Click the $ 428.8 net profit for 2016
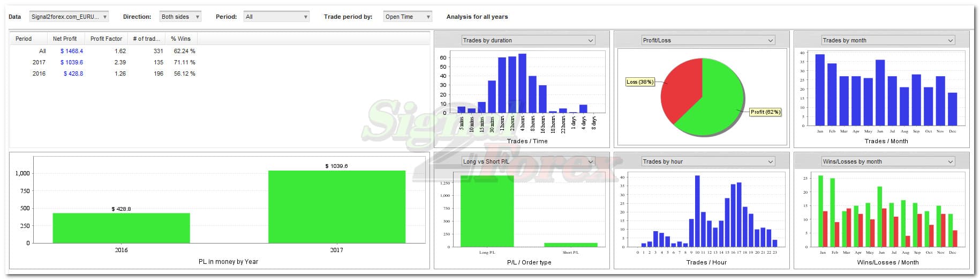 tap(73, 73)
